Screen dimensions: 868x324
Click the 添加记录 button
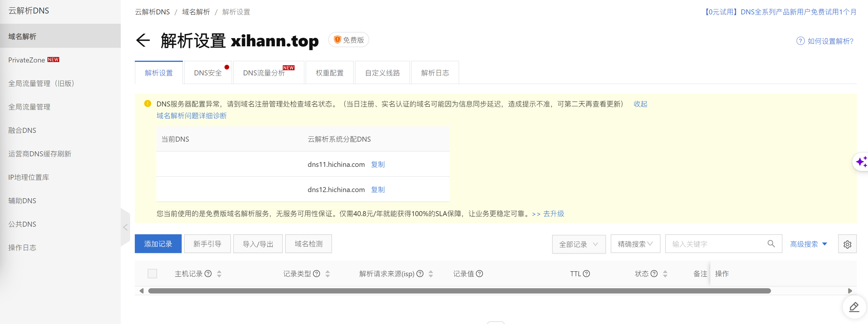point(158,244)
